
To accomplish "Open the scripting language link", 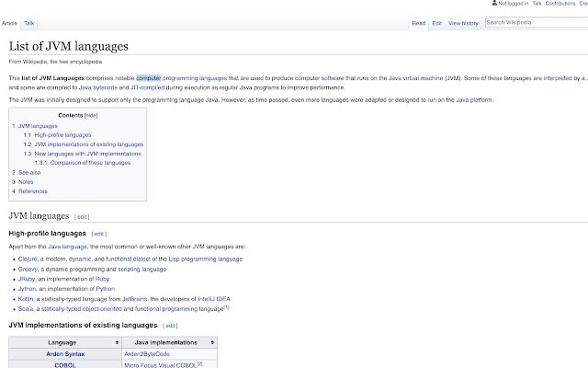I will [141, 270].
